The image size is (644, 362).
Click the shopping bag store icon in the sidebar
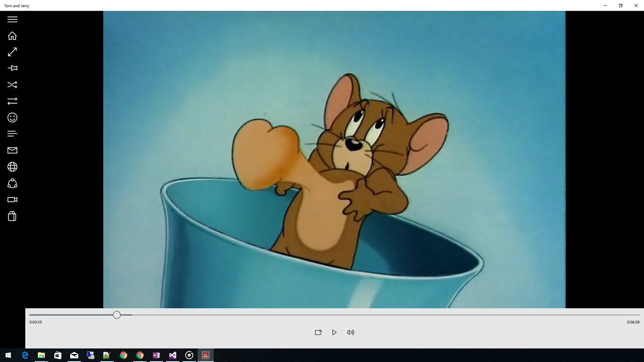tap(12, 216)
